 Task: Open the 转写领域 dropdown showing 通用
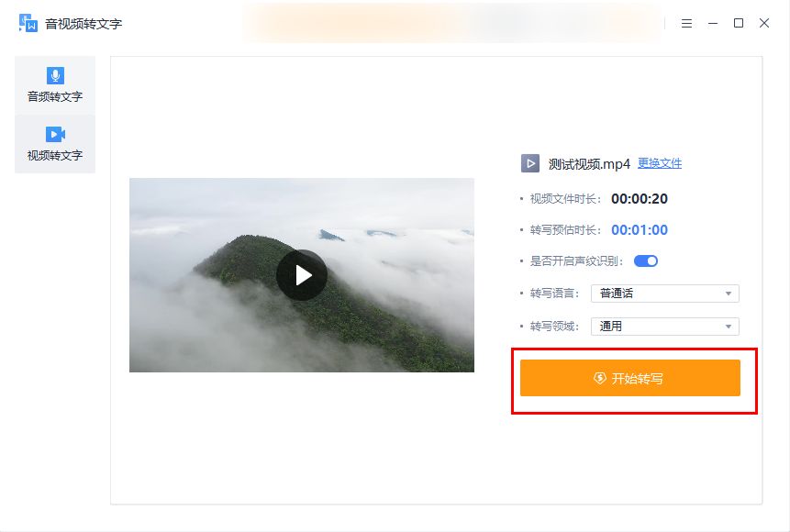click(x=664, y=327)
